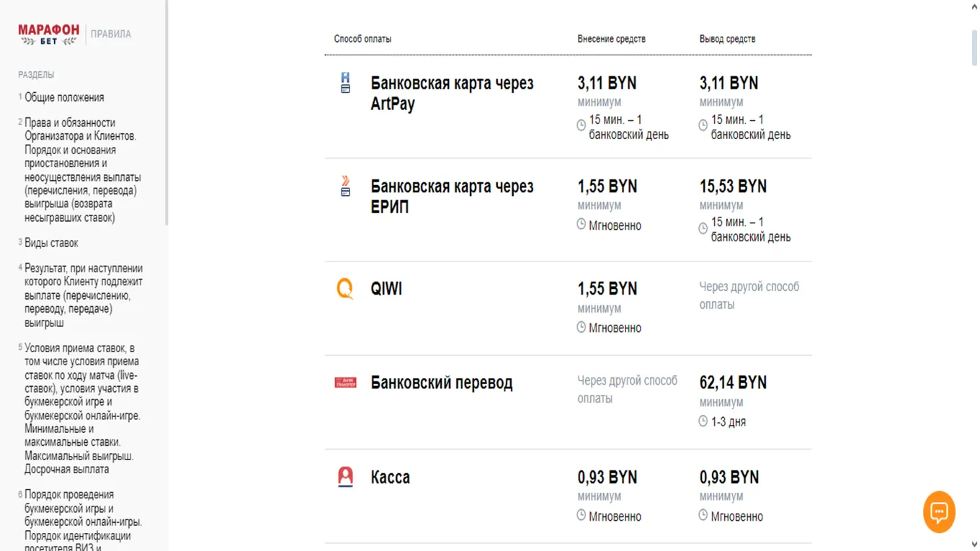This screenshot has width=980, height=551.
Task: Click the page scrollbar up arrow
Action: coord(974,6)
